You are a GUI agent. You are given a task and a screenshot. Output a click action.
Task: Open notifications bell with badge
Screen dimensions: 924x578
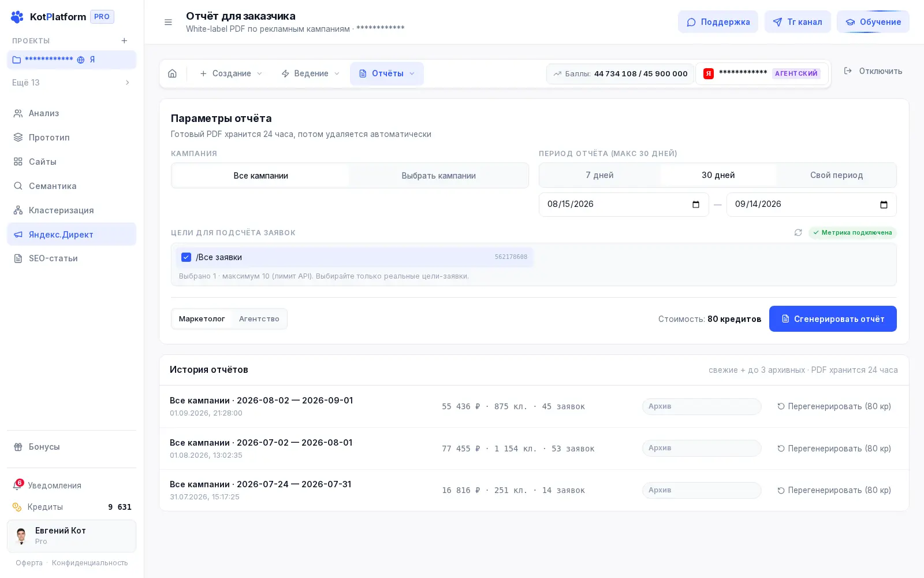[17, 486]
